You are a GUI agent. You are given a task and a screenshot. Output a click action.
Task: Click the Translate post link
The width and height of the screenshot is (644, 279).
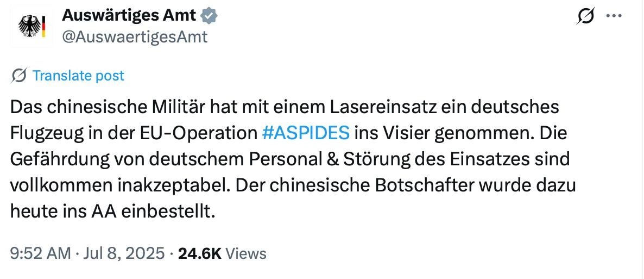(x=78, y=76)
